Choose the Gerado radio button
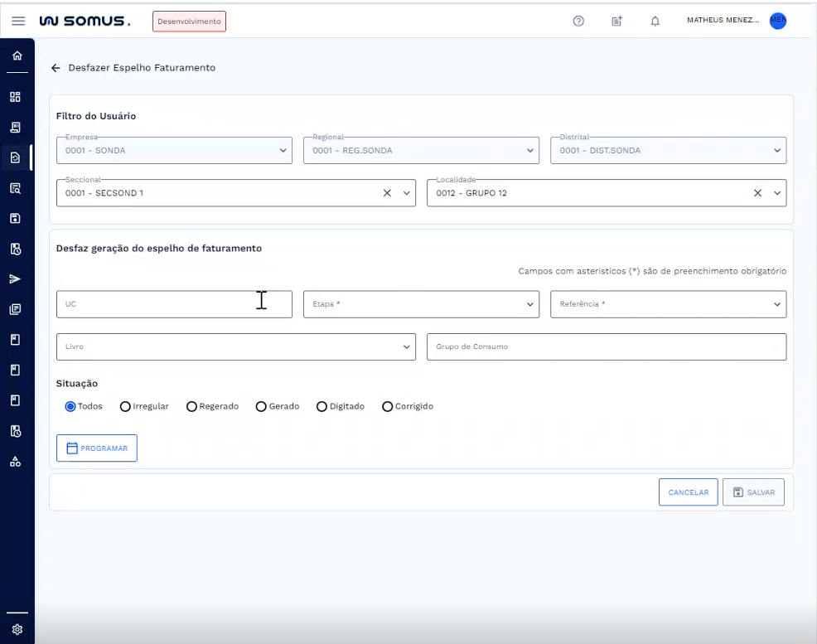The image size is (817, 644). click(261, 406)
